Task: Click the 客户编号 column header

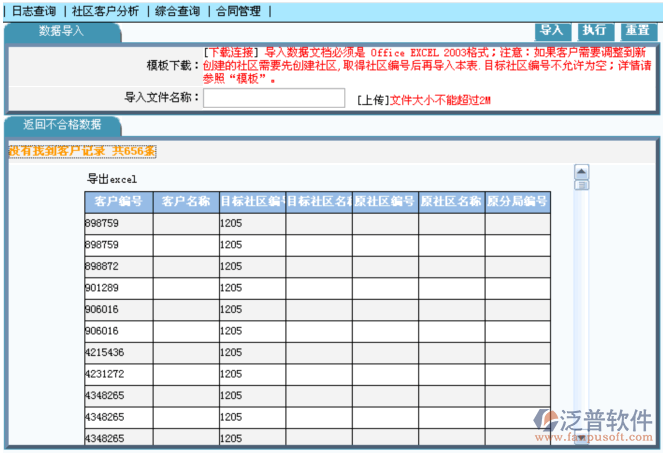Action: coord(118,202)
